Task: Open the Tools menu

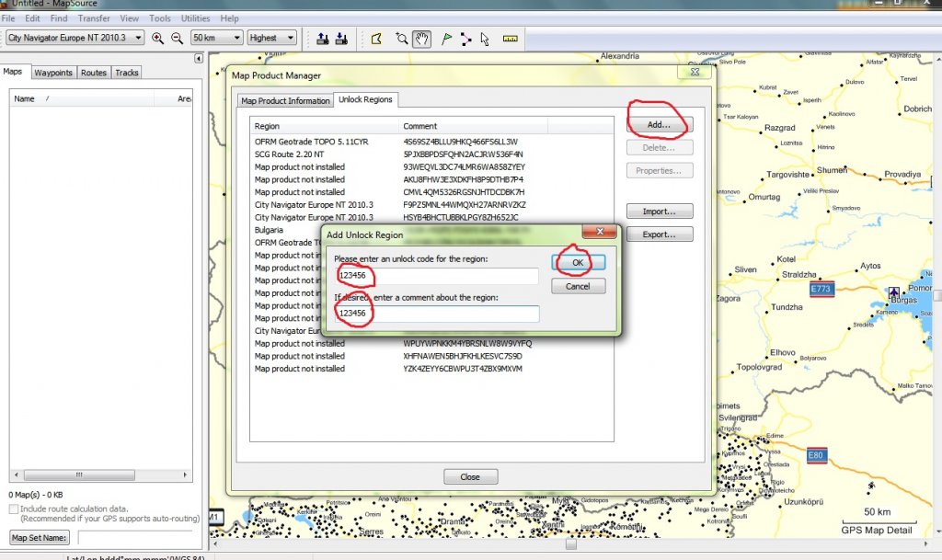Action: tap(160, 18)
